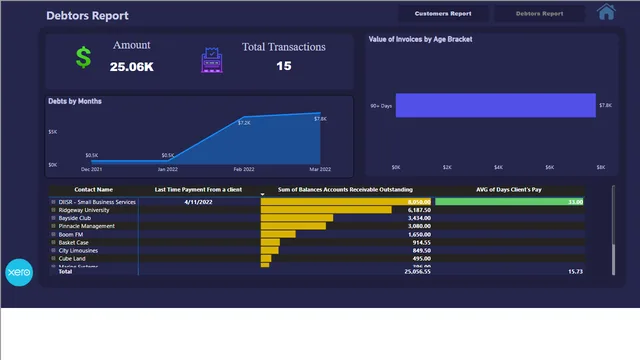Image resolution: width=640 pixels, height=360 pixels.
Task: Expand the Pinnacle Management row
Action: click(53, 226)
